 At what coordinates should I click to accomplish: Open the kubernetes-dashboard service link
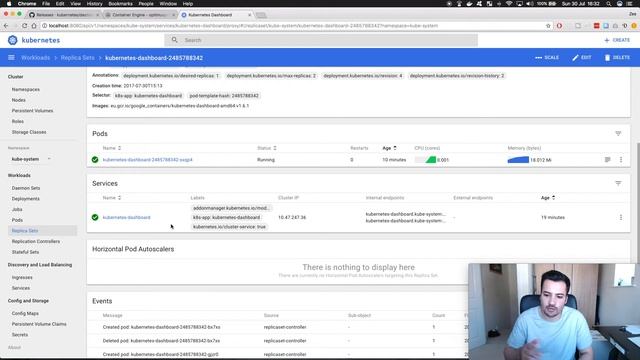[127, 217]
